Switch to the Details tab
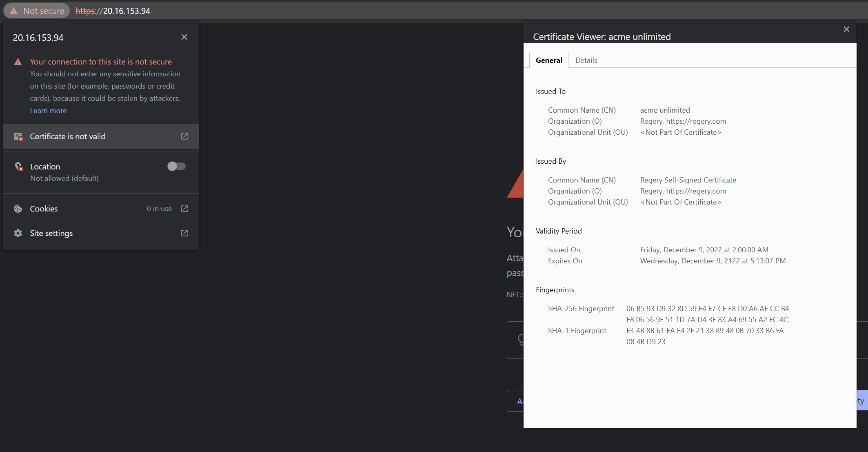Screen dimensions: 868x452 (586, 60)
